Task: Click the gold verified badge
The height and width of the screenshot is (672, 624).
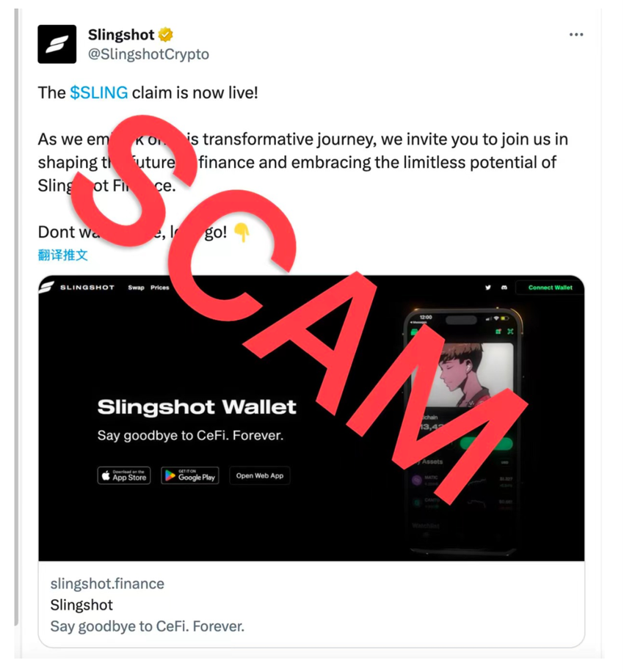Action: pos(165,34)
